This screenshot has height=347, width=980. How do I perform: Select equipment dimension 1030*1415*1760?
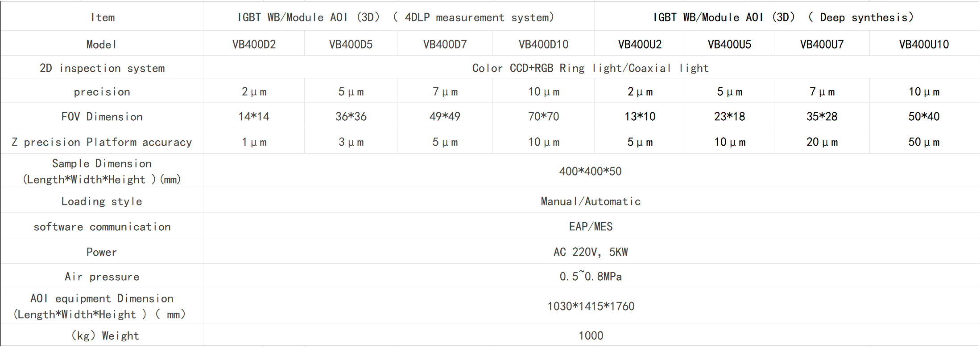point(591,306)
